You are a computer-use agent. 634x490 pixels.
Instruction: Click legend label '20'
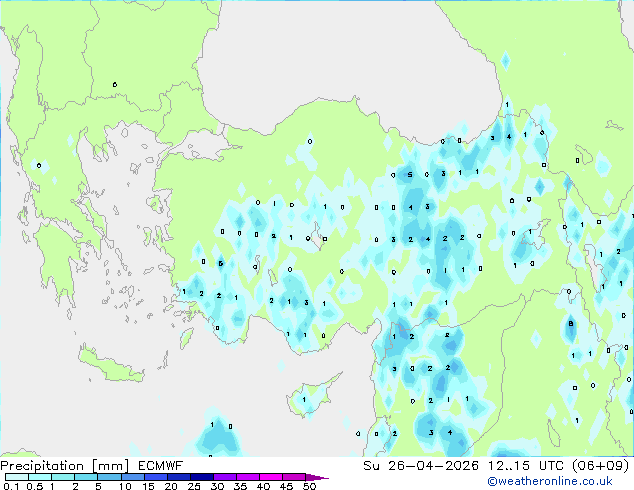click(171, 486)
